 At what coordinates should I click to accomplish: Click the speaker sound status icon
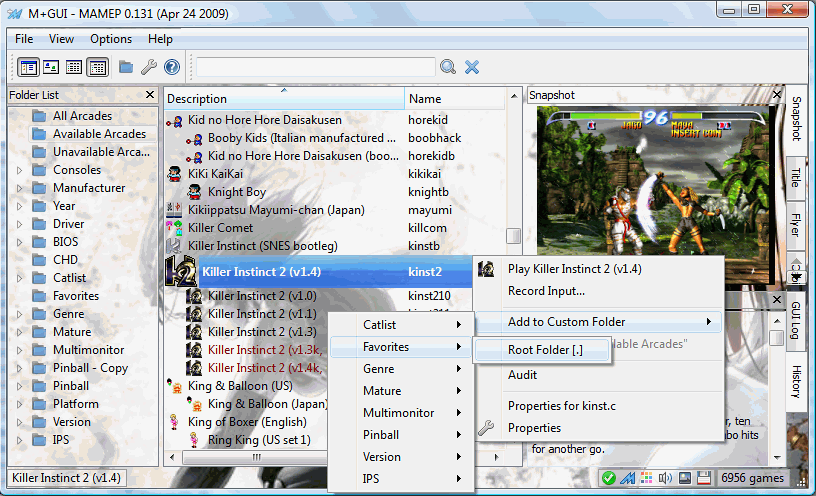(x=665, y=478)
